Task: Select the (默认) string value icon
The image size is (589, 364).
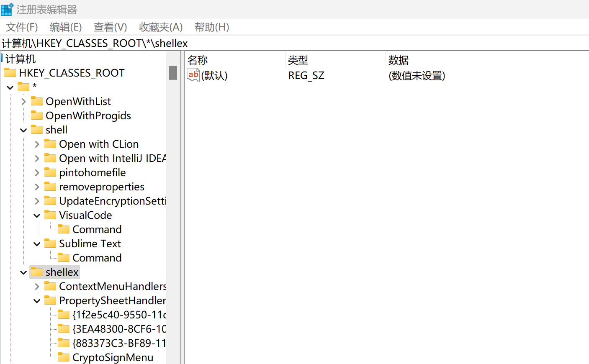Action: pyautogui.click(x=193, y=75)
